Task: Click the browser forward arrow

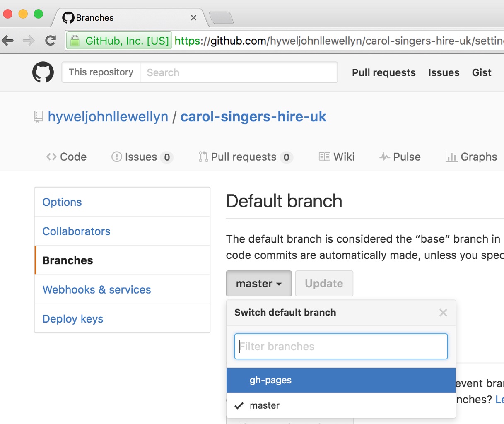Action: click(x=29, y=41)
